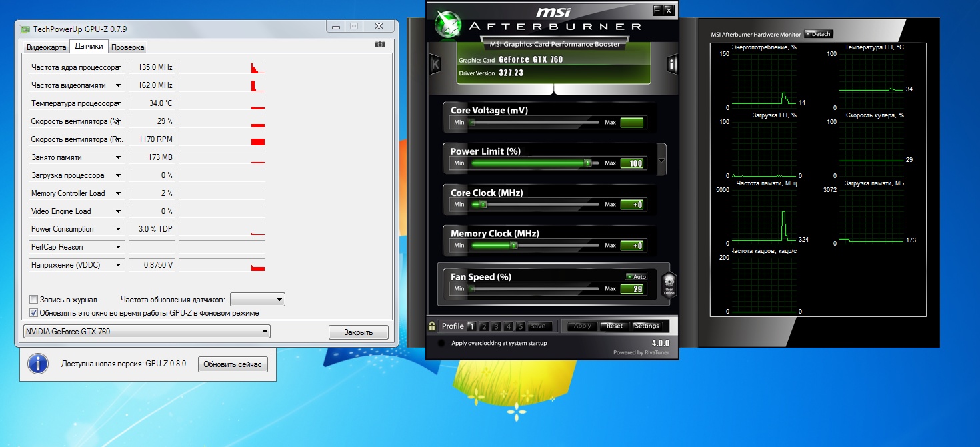
Task: Switch to the Видеокарта tab
Action: (x=46, y=47)
